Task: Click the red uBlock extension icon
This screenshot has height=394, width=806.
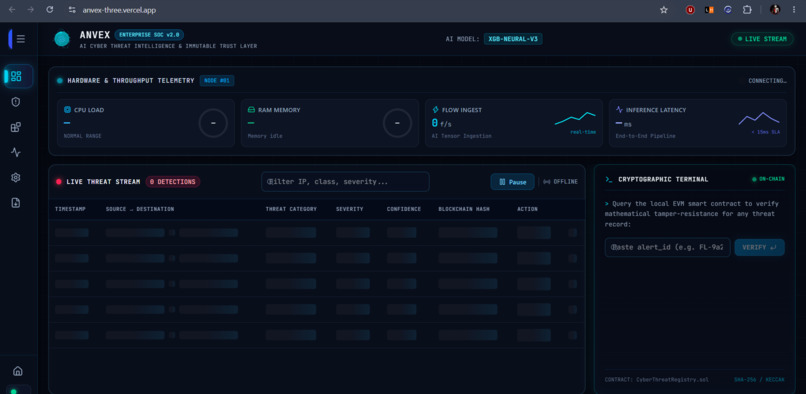Action: (x=690, y=10)
